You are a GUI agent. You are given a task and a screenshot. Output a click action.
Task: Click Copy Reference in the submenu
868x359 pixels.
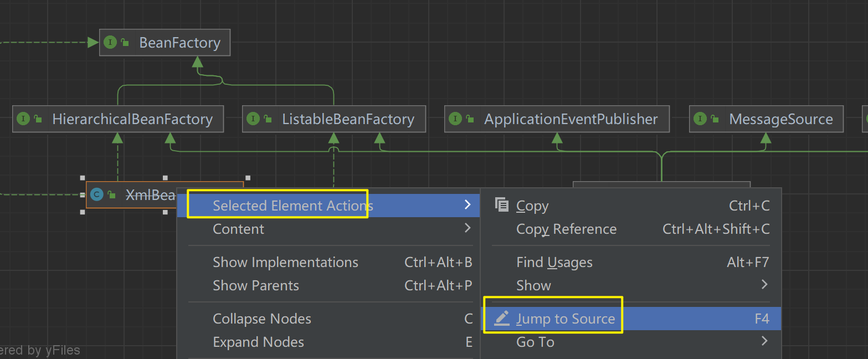click(x=566, y=229)
